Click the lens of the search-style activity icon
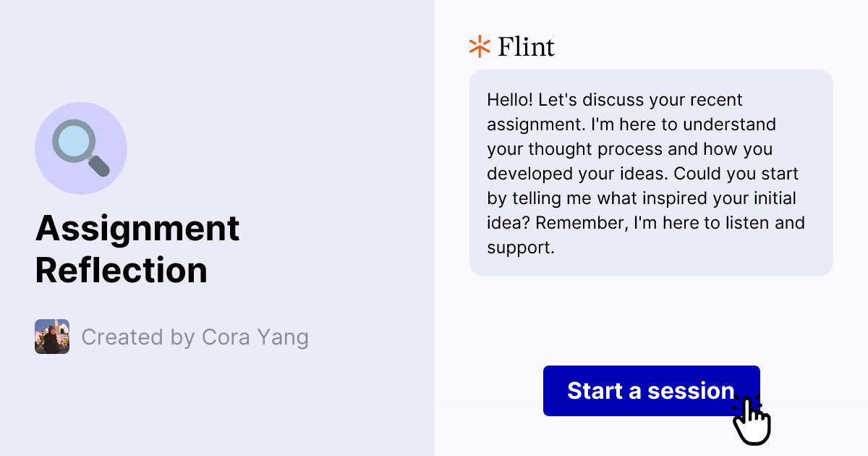This screenshot has width=868, height=456. pos(75,142)
